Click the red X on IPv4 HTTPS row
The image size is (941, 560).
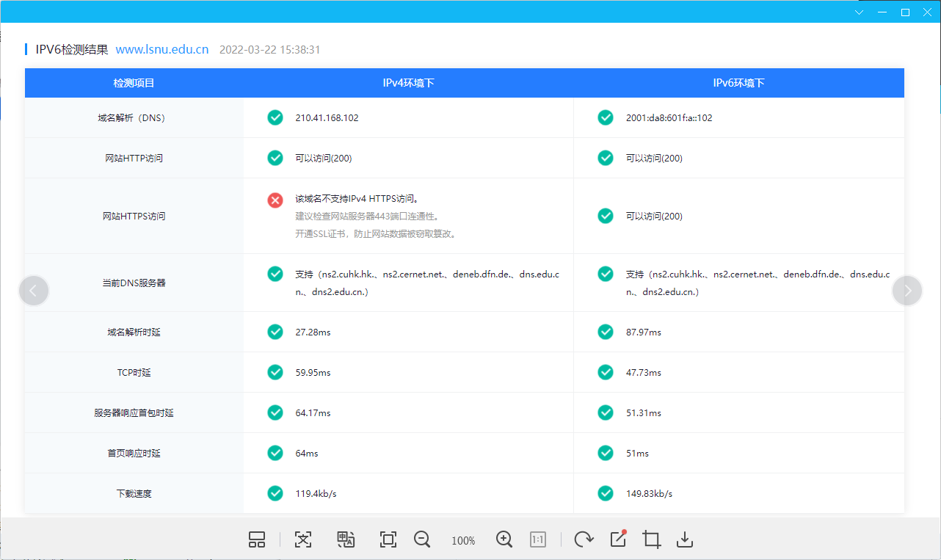point(275,200)
